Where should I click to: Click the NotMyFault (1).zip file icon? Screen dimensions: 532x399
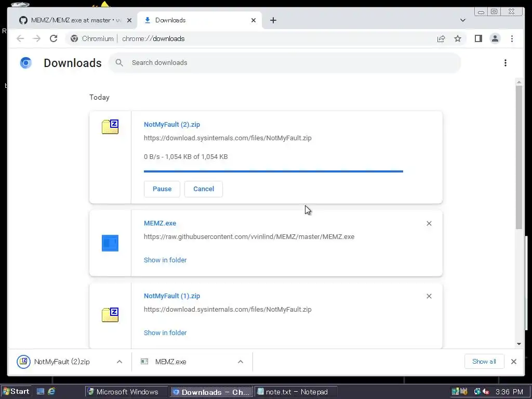pyautogui.click(x=110, y=315)
